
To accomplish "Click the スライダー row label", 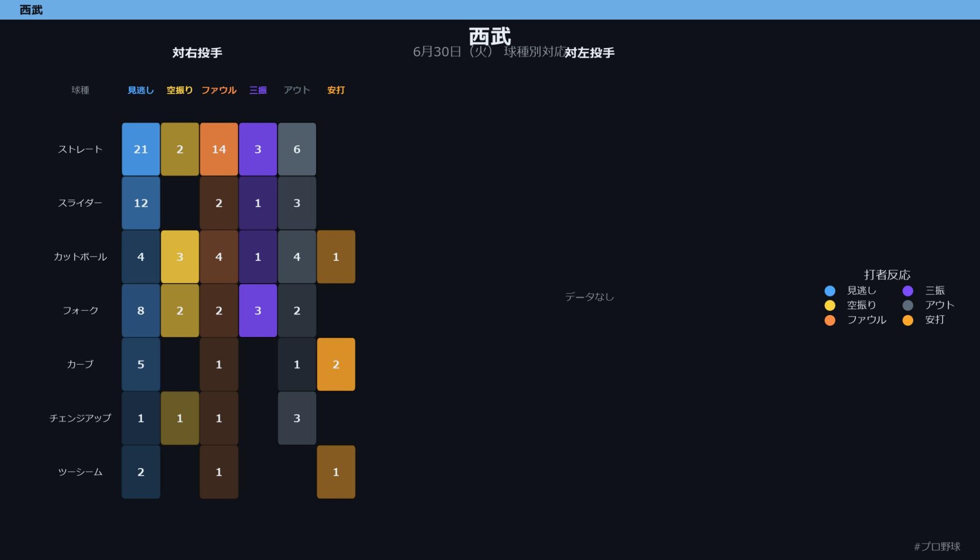I will click(x=80, y=203).
